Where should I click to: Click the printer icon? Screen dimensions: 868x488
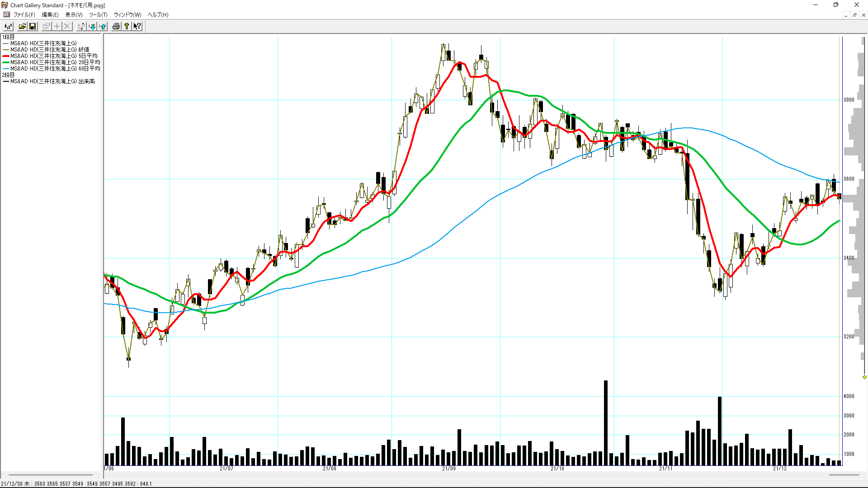[x=116, y=27]
